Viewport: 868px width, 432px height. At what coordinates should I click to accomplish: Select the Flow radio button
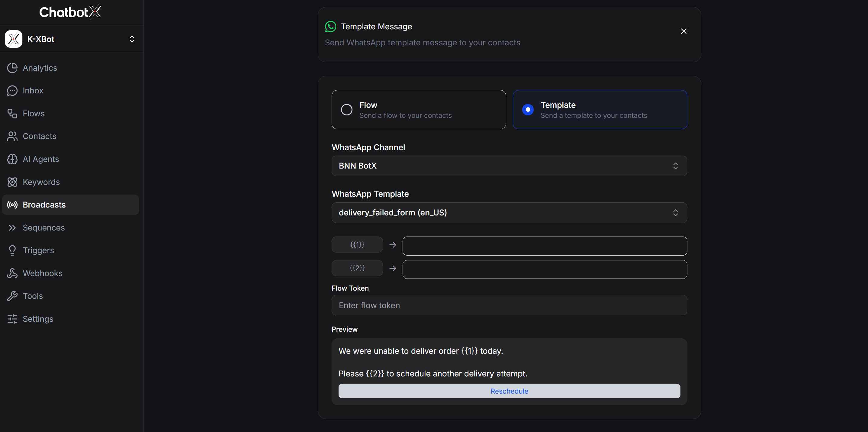coord(346,110)
